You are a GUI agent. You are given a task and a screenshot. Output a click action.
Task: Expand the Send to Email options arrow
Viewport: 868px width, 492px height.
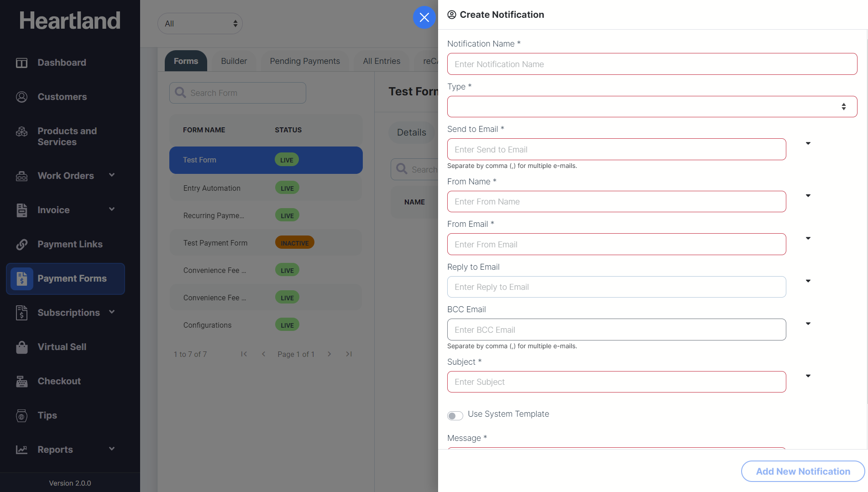[x=808, y=143]
